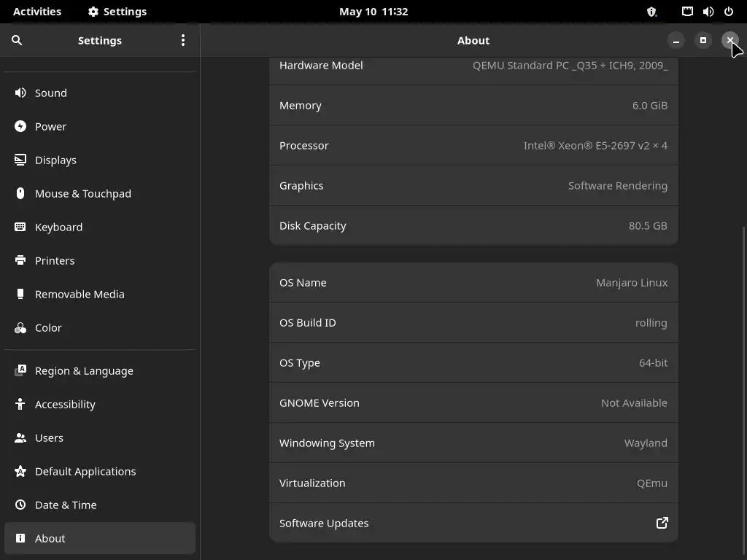Click the volume icon in top bar
This screenshot has width=747, height=560.
click(x=708, y=12)
